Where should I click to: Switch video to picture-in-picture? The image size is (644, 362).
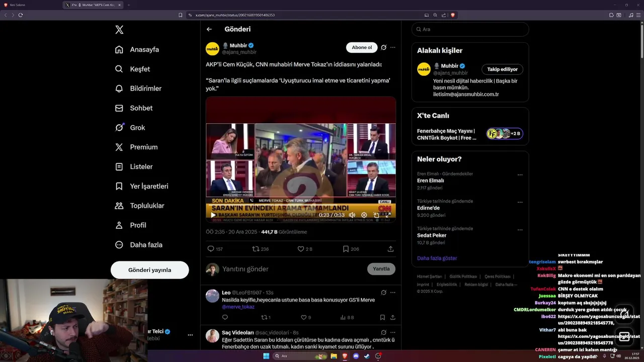tap(376, 215)
